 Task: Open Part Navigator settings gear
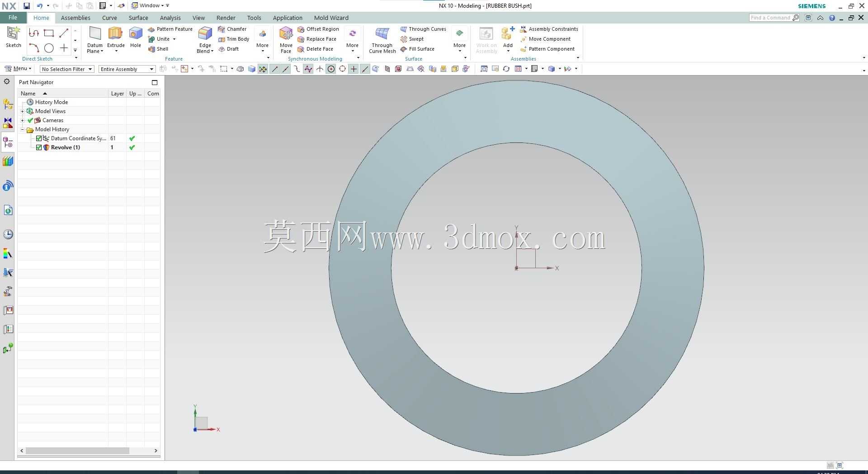click(7, 81)
